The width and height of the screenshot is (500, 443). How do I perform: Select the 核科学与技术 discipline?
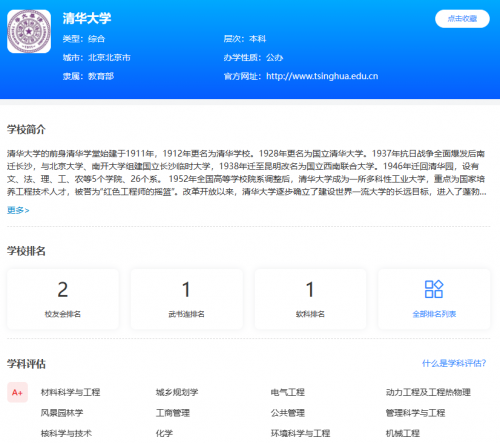(x=66, y=433)
